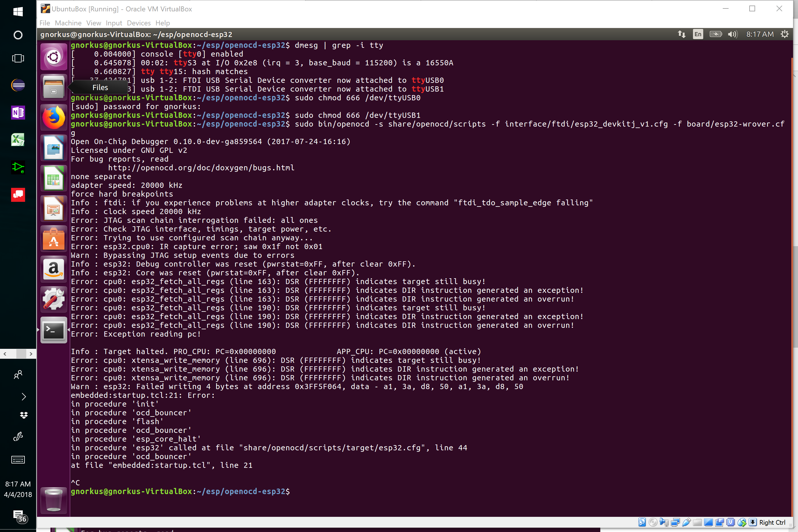The image size is (798, 532).
Task: Click the VirtualBox CPU virtualization chip icon
Action: (x=731, y=522)
